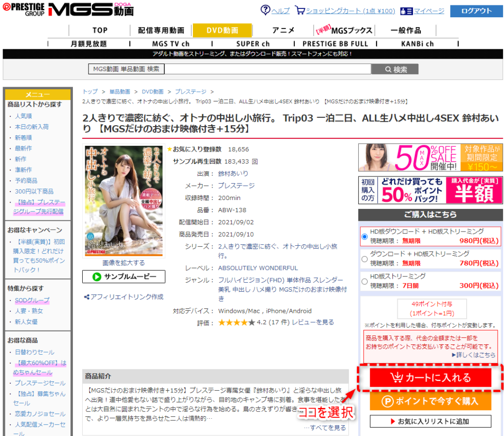The image size is (504, 436).
Task: Go to アニメ tab
Action: 283,30
